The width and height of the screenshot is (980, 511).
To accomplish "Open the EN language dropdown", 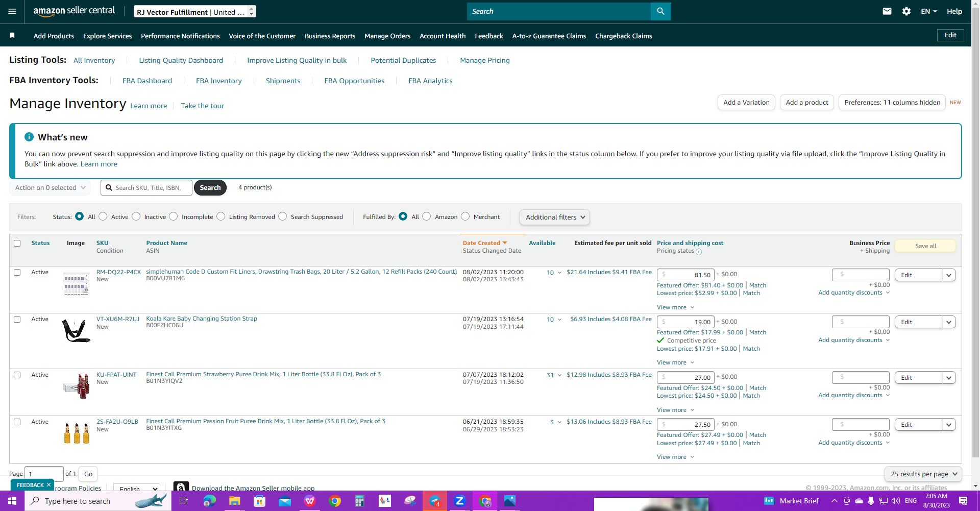I will pos(929,11).
